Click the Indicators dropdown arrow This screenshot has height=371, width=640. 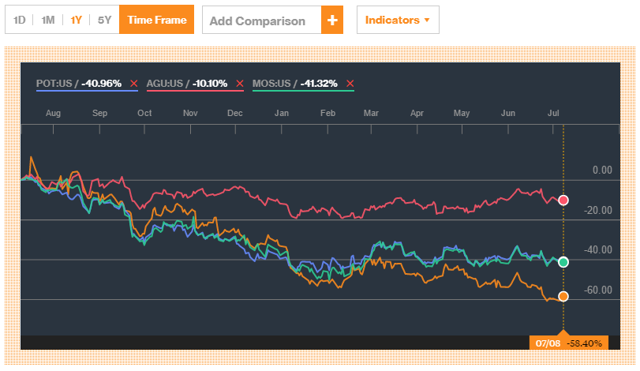tap(427, 20)
